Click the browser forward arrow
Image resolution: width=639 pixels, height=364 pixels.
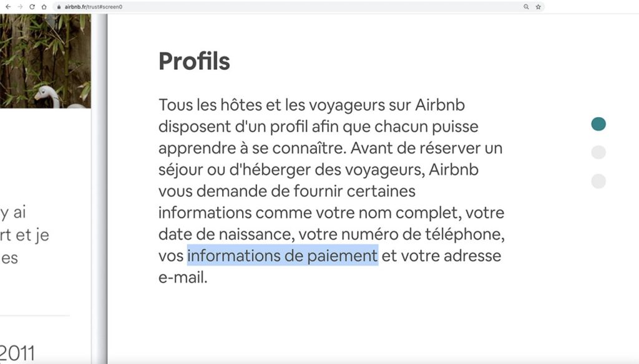(20, 7)
